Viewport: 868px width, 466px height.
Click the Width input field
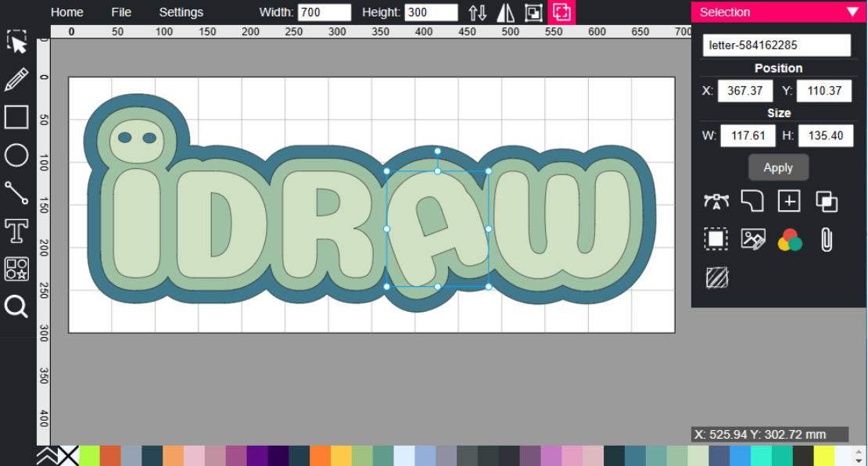click(325, 12)
